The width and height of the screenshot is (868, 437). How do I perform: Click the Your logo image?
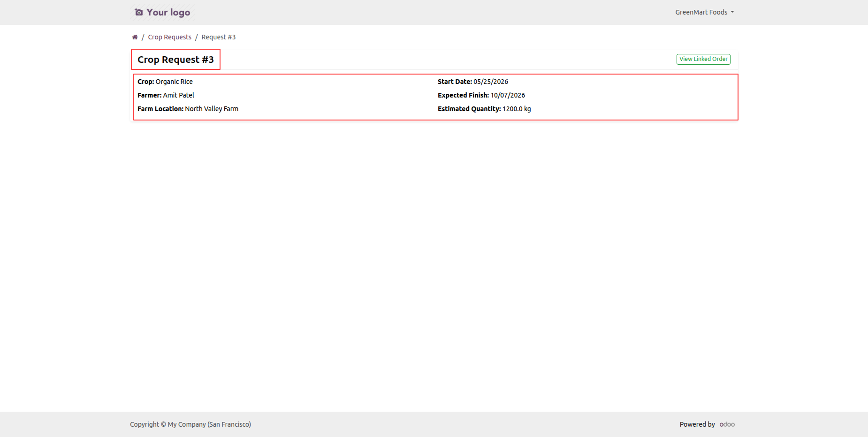(x=162, y=12)
